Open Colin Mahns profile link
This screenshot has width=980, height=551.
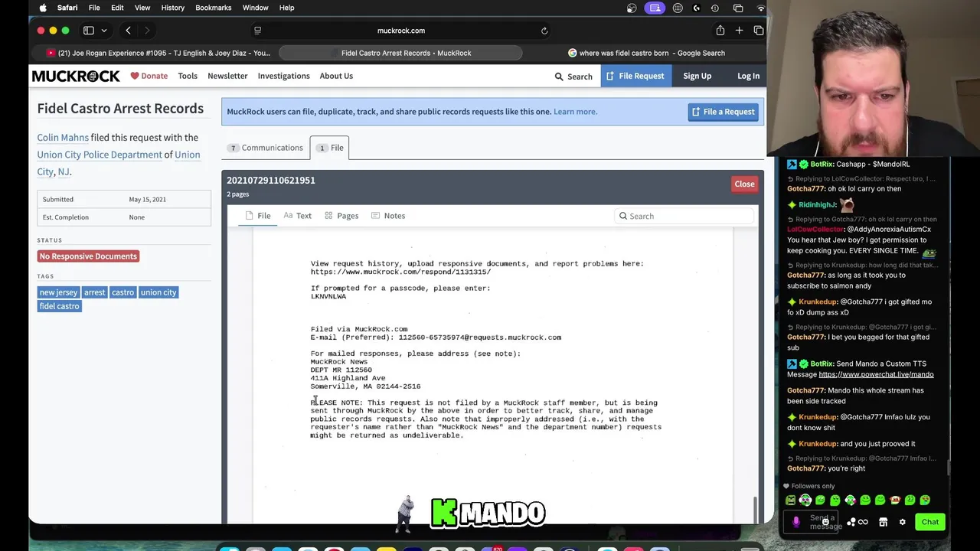click(x=63, y=138)
